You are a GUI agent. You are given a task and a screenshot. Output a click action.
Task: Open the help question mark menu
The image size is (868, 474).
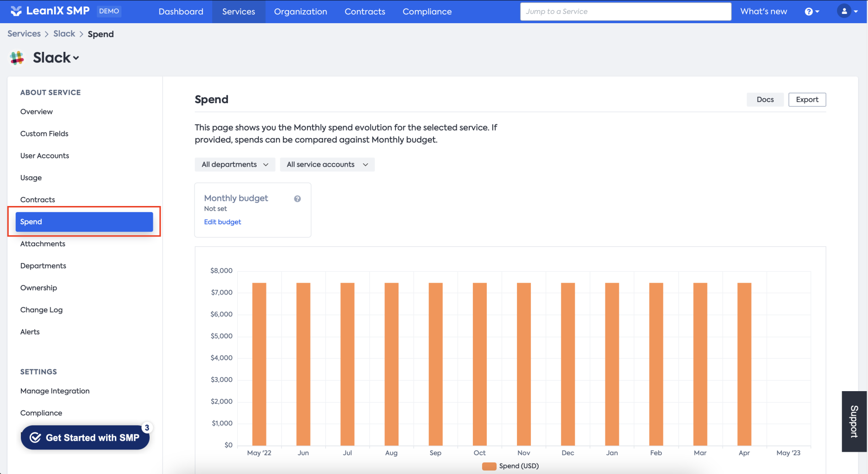click(812, 12)
